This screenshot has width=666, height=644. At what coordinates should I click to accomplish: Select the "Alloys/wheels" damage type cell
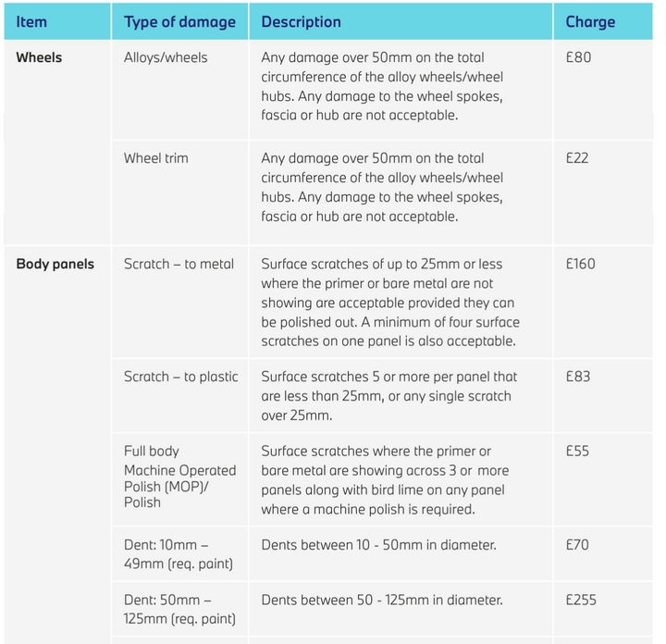coord(166,57)
